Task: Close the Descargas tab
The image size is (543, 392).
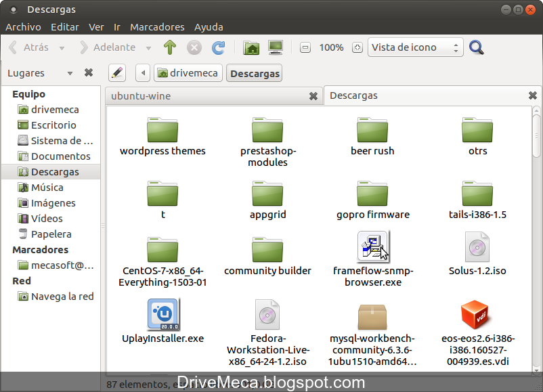Action: point(532,96)
